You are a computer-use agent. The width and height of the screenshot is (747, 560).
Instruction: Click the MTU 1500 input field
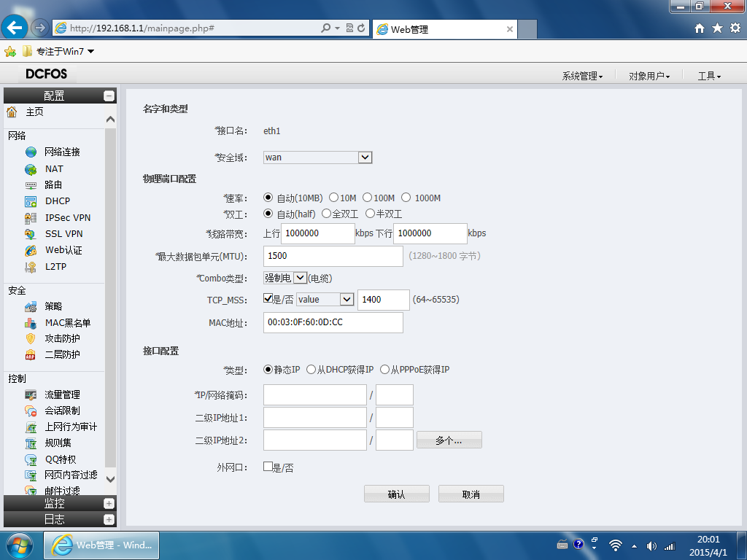[x=333, y=256]
